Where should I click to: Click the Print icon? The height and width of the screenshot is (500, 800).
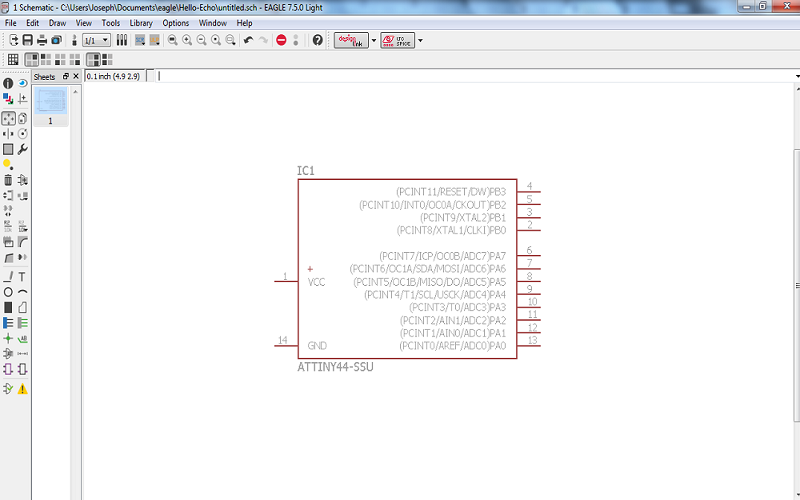(x=42, y=40)
